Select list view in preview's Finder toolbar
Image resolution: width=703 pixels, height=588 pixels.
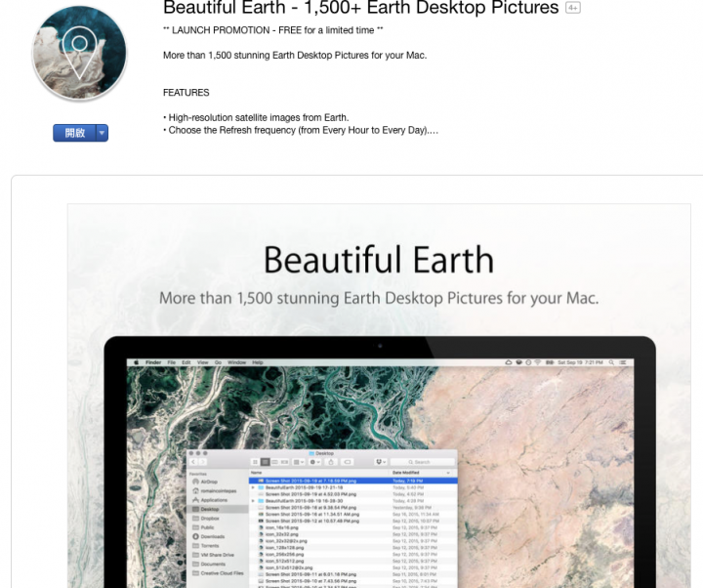pyautogui.click(x=265, y=462)
